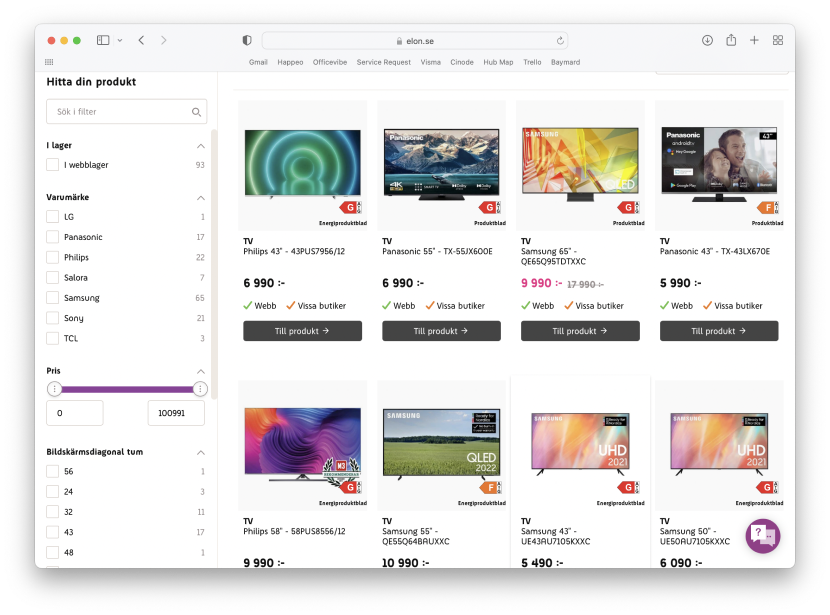Click 'Till produkt' for Panasonic 55" TV
Viewport: 830px width, 615px height.
point(441,331)
